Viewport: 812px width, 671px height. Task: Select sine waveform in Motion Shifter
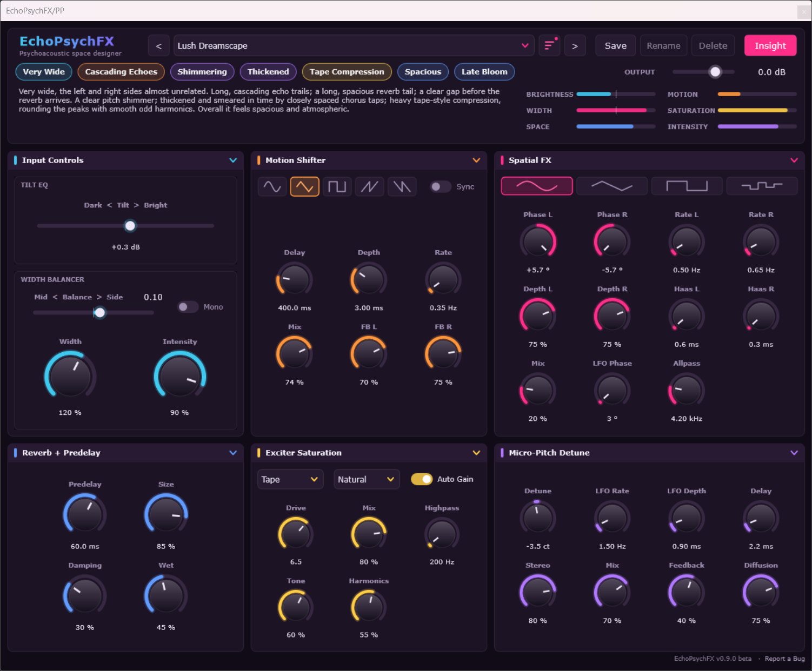point(272,186)
